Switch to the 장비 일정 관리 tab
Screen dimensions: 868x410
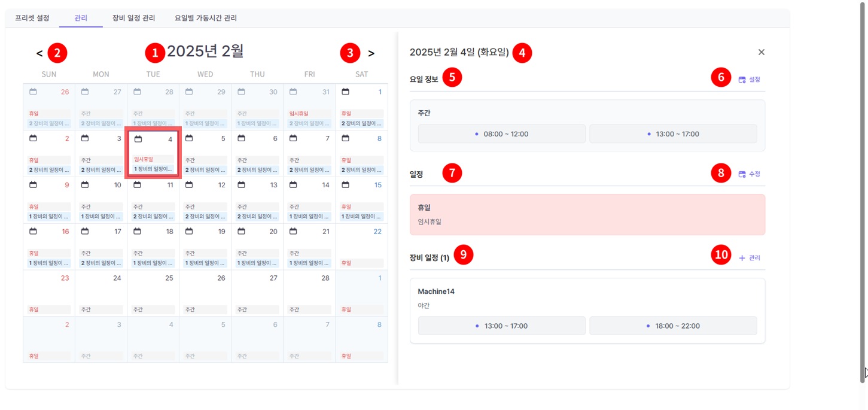point(135,18)
